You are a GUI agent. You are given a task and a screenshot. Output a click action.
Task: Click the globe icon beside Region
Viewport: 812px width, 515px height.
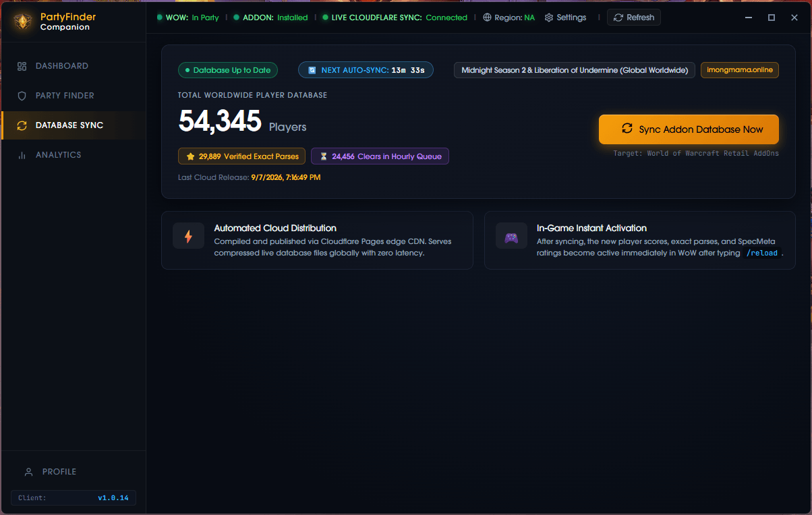488,18
